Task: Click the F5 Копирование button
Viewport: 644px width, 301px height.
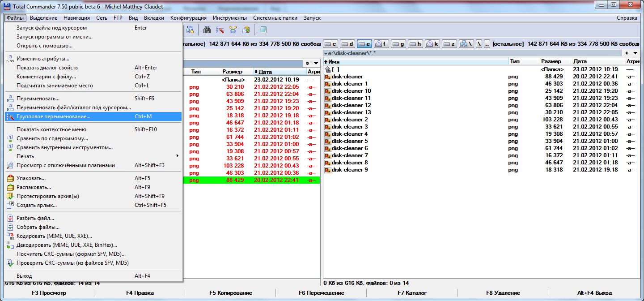Action: click(x=231, y=293)
